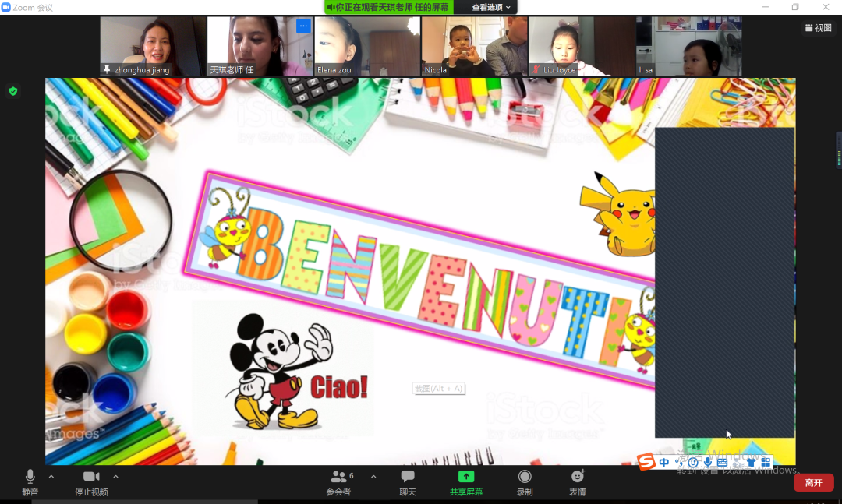The image size is (842, 504).
Task: Open audio options arrow beside 静音
Action: (x=51, y=477)
